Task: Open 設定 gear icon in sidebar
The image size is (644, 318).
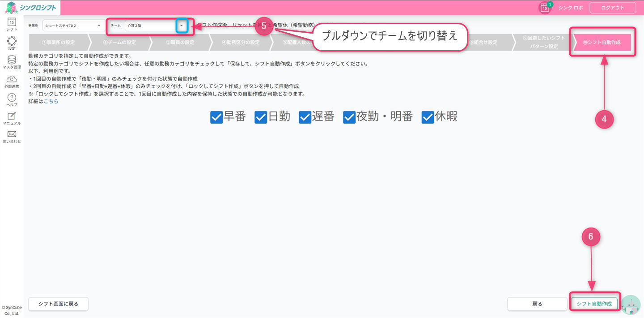Action: (x=12, y=41)
